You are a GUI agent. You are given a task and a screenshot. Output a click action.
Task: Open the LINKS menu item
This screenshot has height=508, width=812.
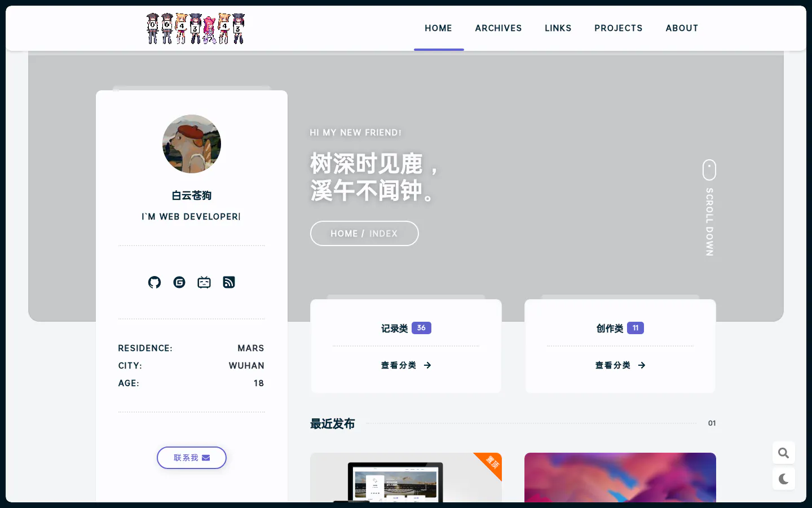(x=558, y=28)
